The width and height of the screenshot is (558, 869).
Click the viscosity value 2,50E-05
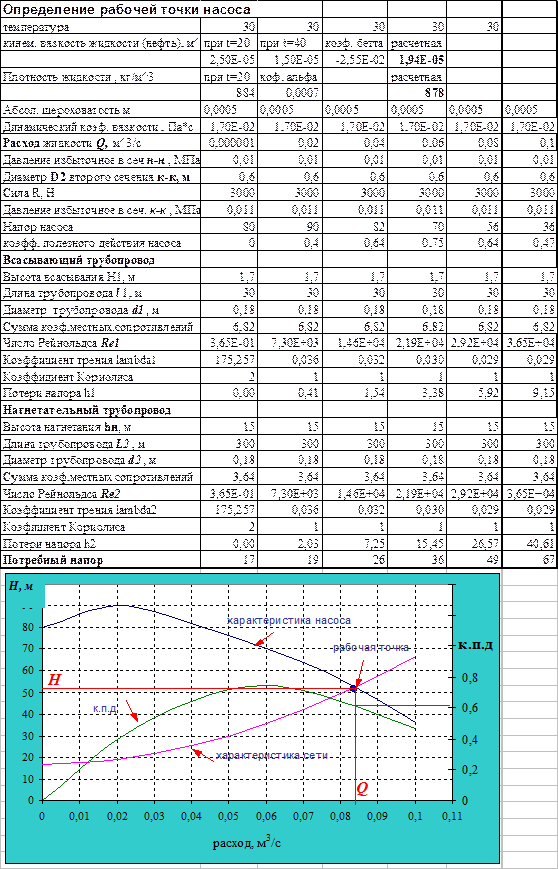[x=232, y=60]
